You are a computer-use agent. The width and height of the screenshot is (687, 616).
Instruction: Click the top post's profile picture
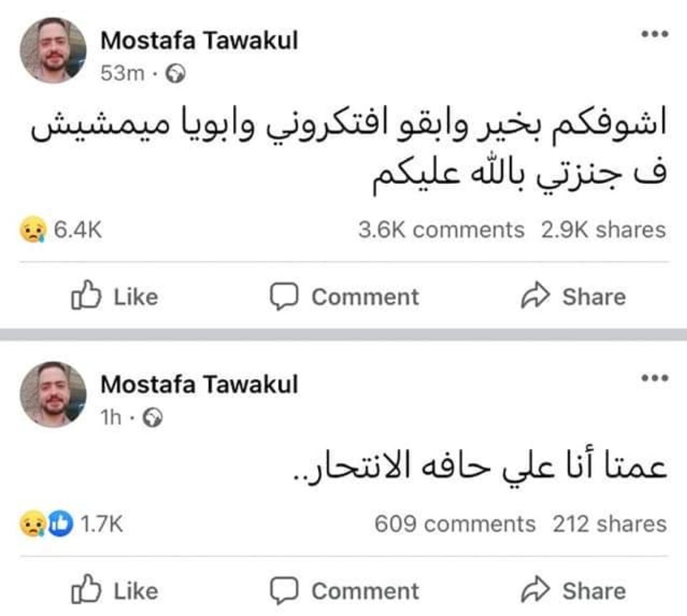(x=53, y=51)
